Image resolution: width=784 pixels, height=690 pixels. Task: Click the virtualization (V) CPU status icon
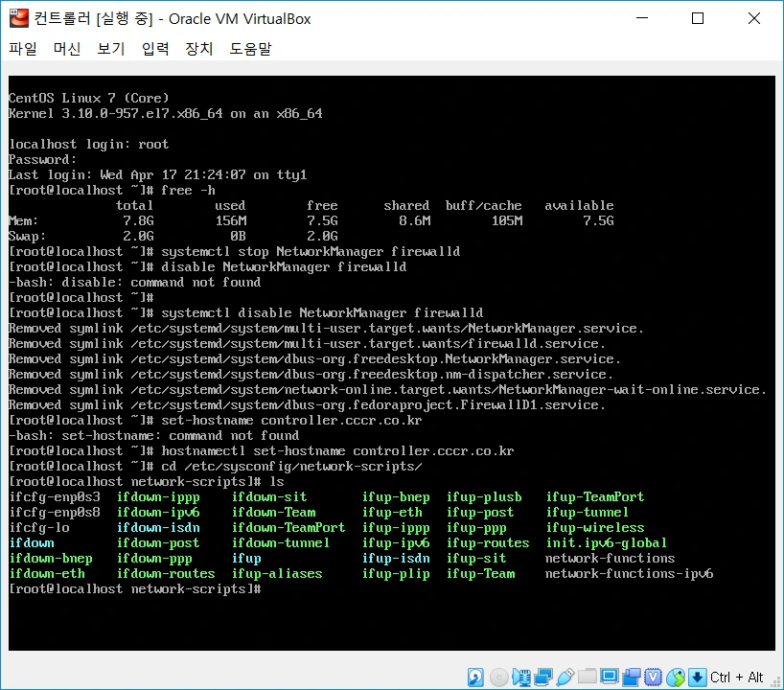[x=653, y=677]
